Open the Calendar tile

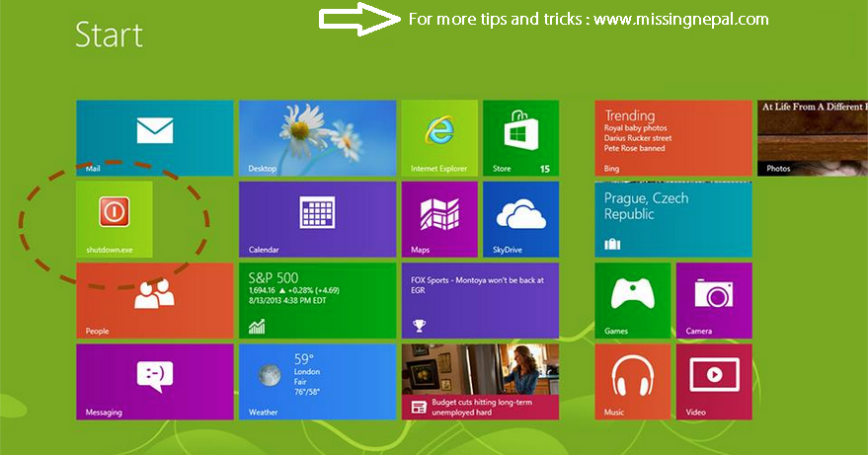click(317, 219)
